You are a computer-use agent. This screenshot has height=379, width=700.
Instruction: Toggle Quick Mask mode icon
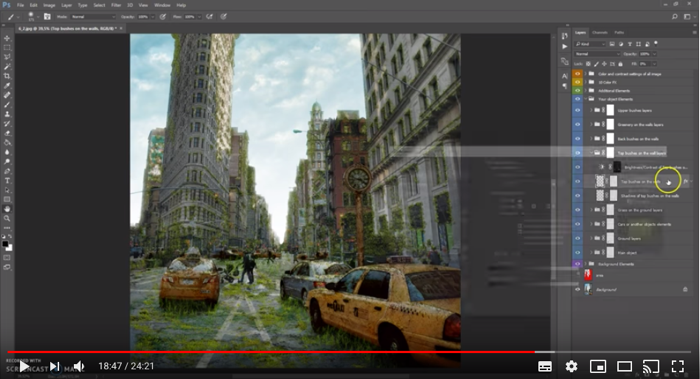[7, 258]
